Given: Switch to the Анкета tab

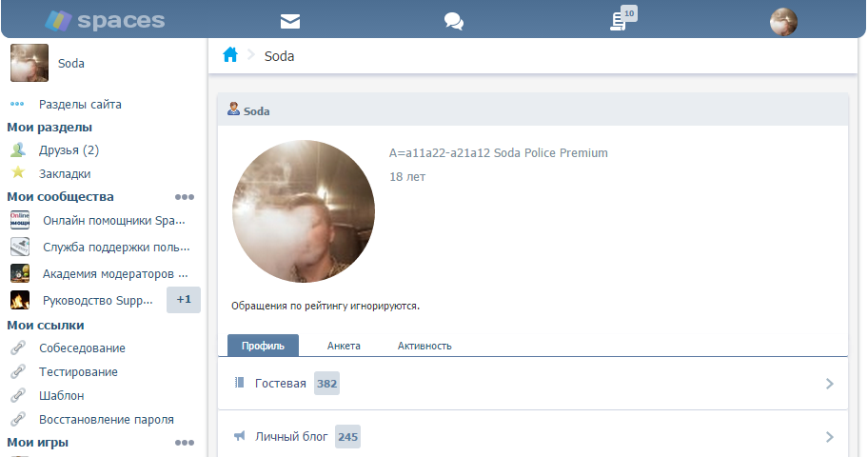Looking at the screenshot, I should coord(344,346).
